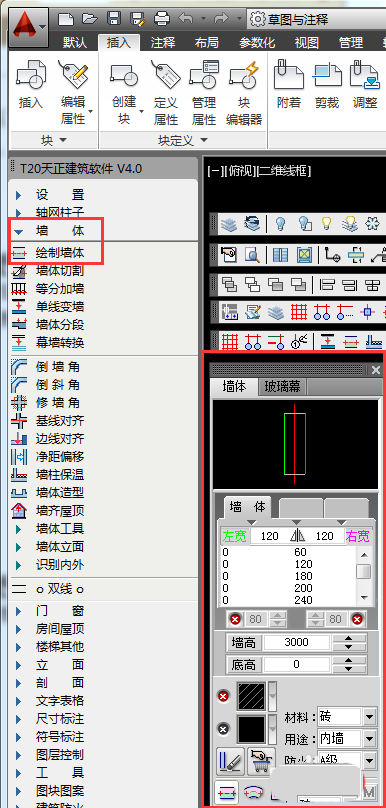Click the center-swap icon between wall widths
Screen dimensions: 386x808
pyautogui.click(x=297, y=536)
